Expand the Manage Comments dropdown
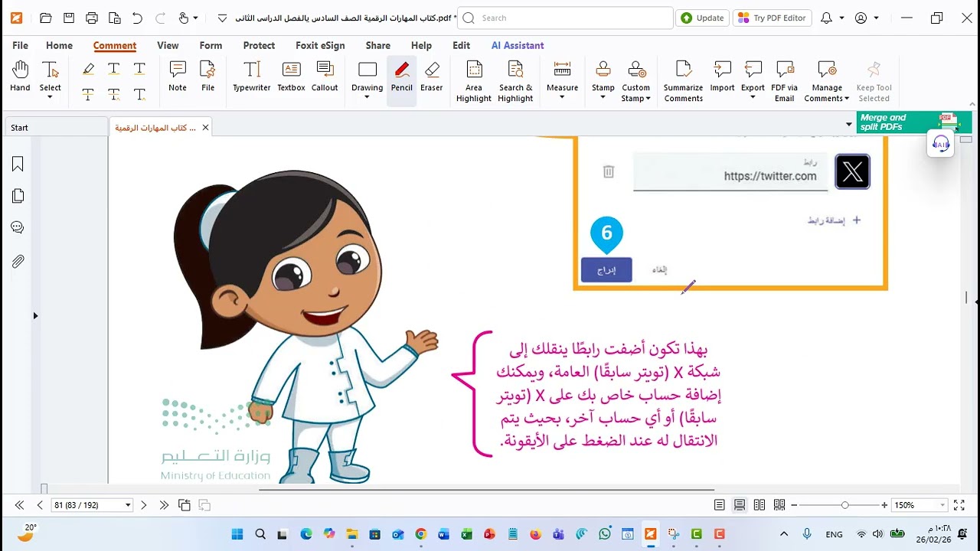The image size is (980, 551). coord(846,99)
